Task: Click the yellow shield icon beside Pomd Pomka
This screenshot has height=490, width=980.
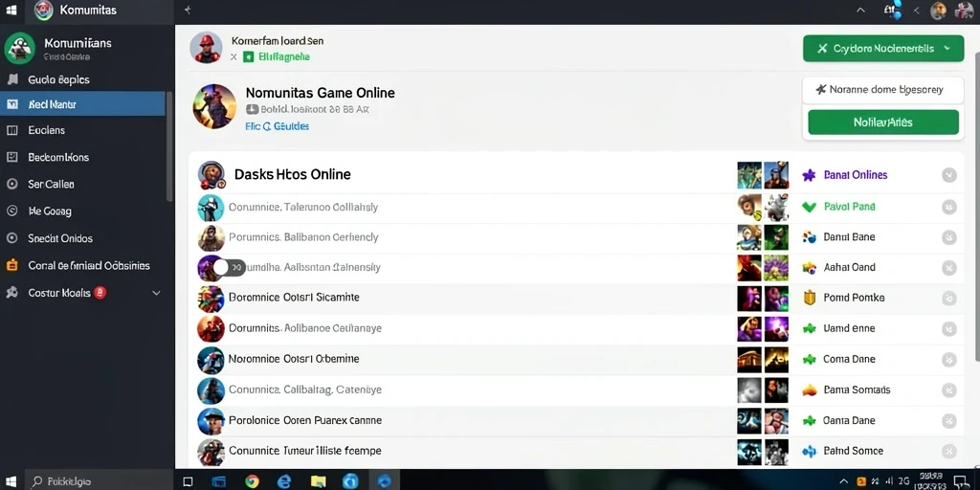Action: [810, 298]
